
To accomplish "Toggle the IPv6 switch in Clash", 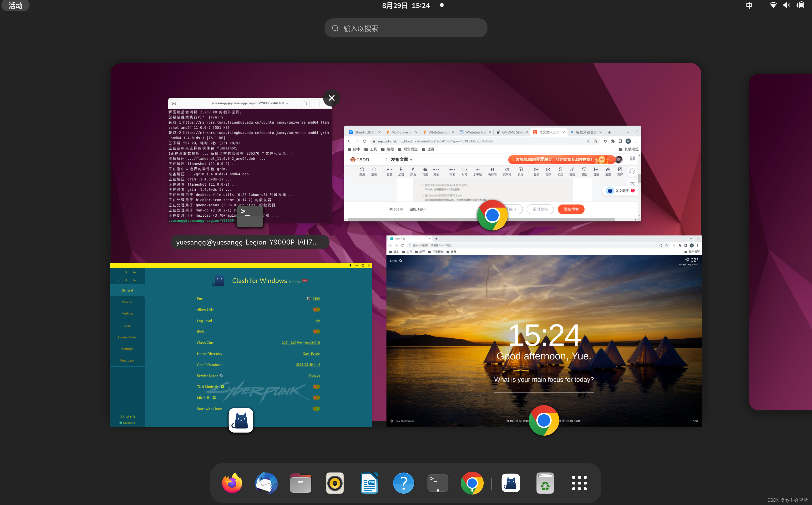I will pyautogui.click(x=316, y=332).
